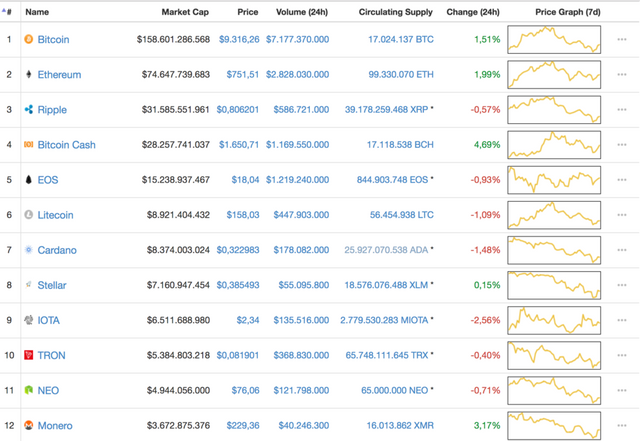The image size is (640, 441).
Task: Open the more-options dots for TRON row
Action: click(622, 355)
